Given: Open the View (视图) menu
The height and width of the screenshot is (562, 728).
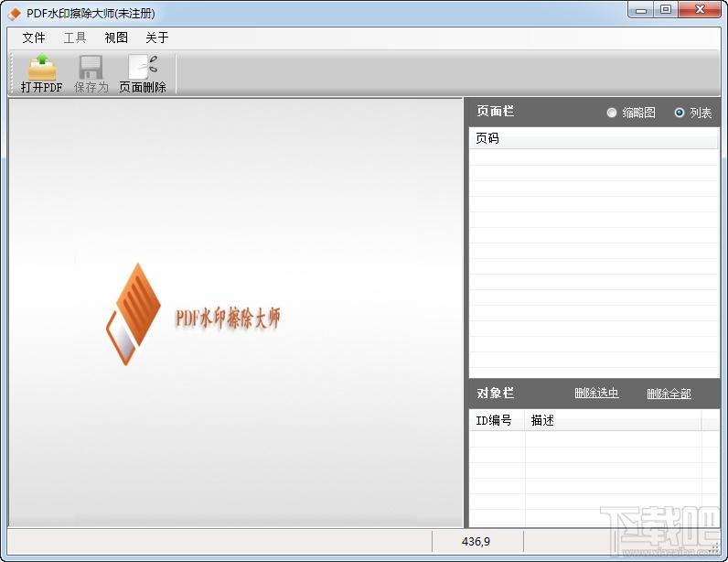Looking at the screenshot, I should pos(116,38).
